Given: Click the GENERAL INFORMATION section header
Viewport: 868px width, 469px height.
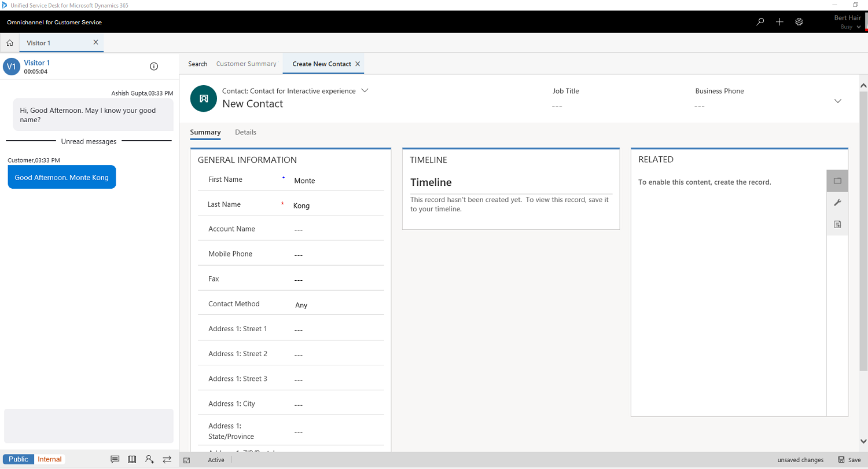Looking at the screenshot, I should point(247,160).
